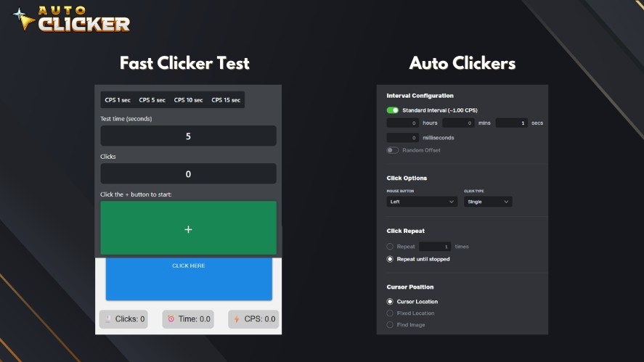Enable the Random Offset toggle

[393, 150]
